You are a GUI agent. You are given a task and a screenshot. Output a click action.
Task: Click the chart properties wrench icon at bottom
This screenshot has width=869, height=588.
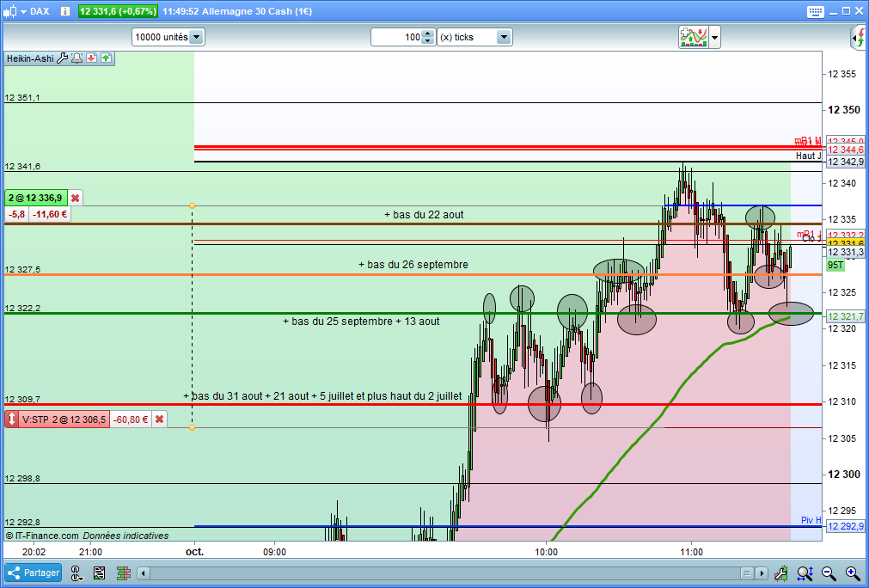780,573
